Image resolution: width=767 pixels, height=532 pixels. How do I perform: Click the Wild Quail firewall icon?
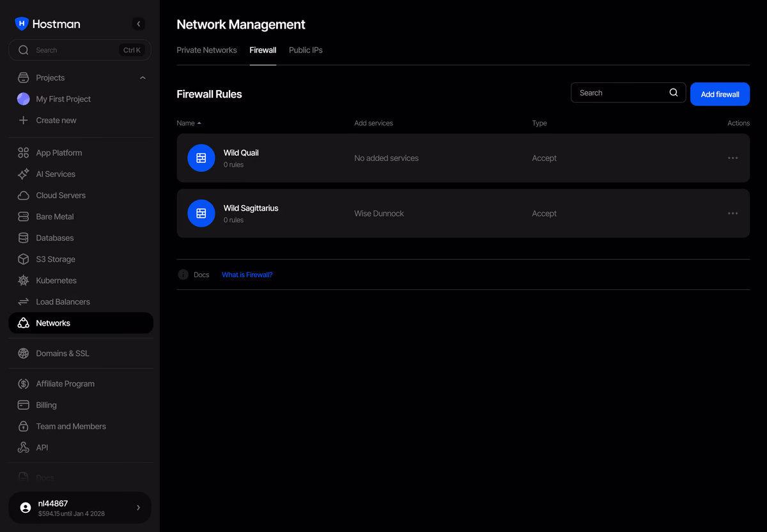(x=201, y=158)
